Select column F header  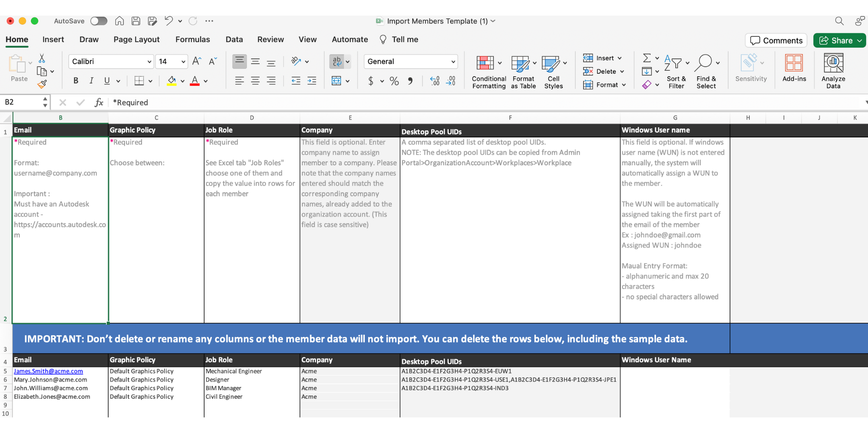point(510,117)
